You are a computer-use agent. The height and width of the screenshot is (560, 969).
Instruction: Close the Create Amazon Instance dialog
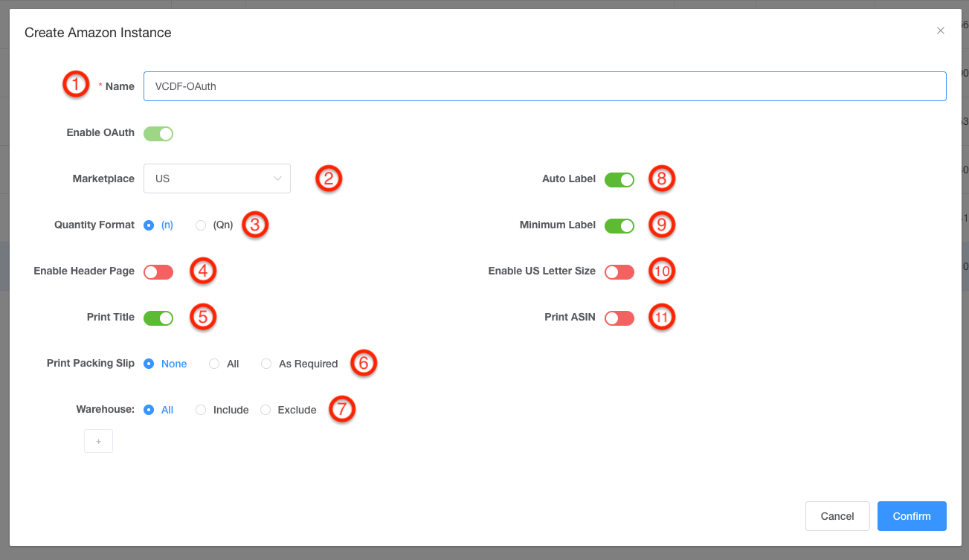[x=941, y=30]
